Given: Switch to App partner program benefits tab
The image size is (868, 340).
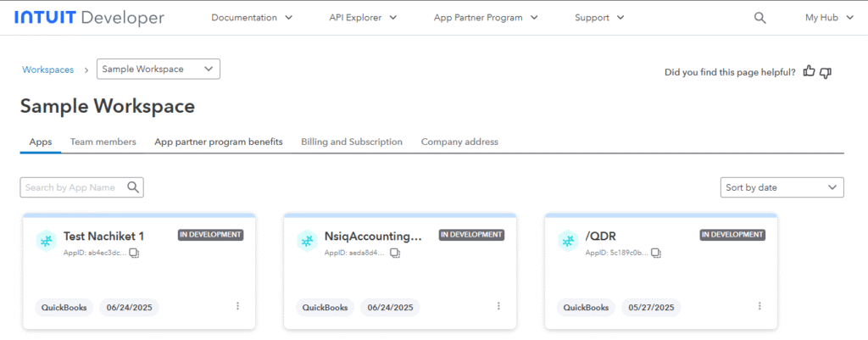Looking at the screenshot, I should coord(219,142).
